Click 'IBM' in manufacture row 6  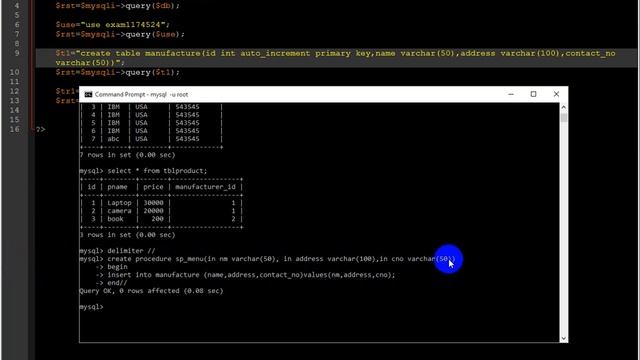[x=113, y=131]
